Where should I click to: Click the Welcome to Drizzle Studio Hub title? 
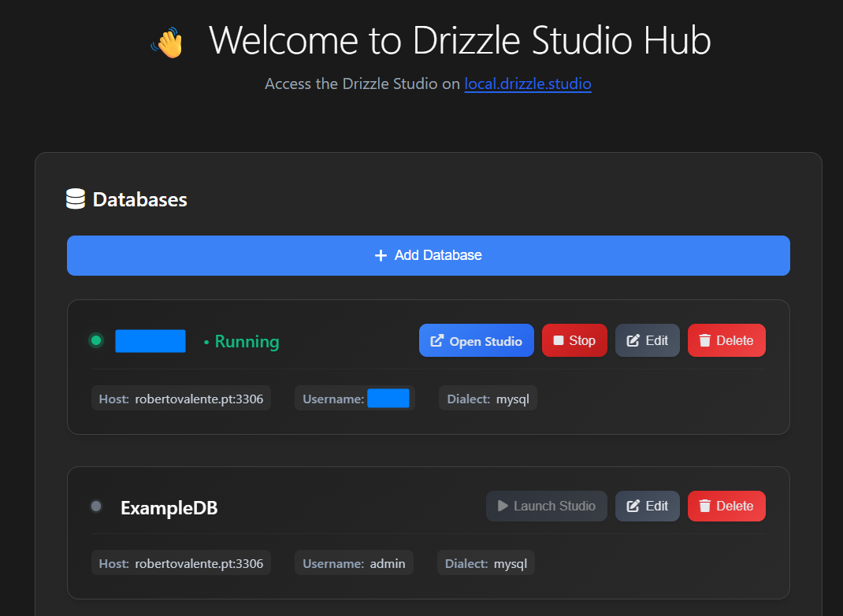(x=459, y=40)
